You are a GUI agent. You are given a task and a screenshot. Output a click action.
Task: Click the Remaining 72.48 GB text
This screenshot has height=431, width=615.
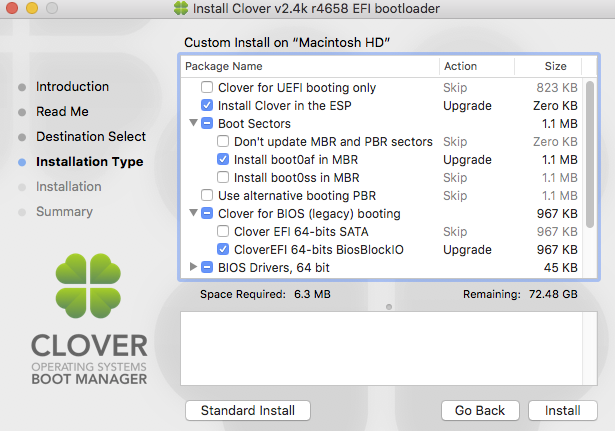pos(520,294)
